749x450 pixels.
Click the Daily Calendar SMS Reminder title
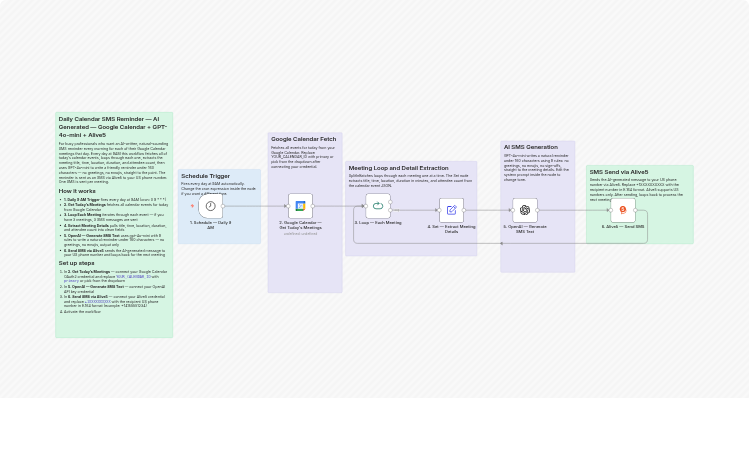pyautogui.click(x=113, y=127)
